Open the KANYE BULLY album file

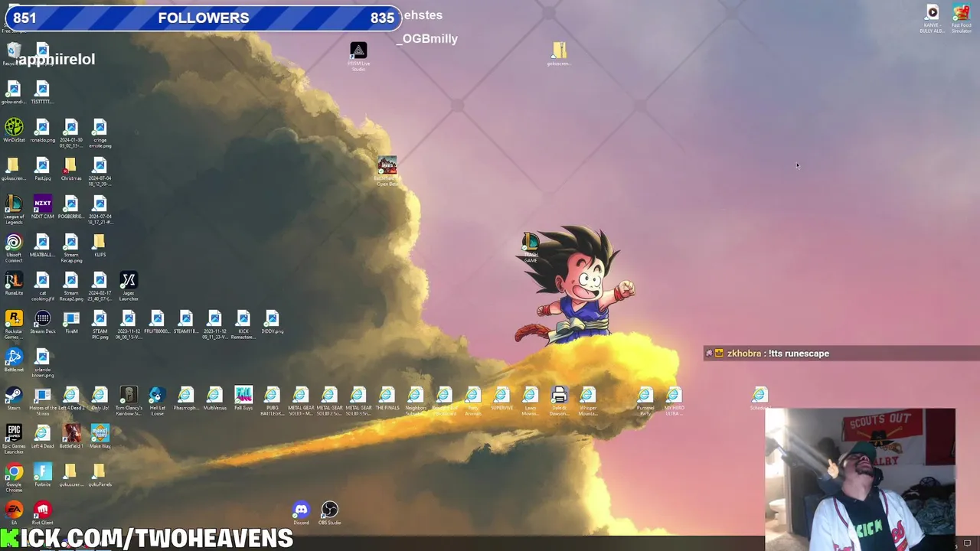(x=932, y=18)
